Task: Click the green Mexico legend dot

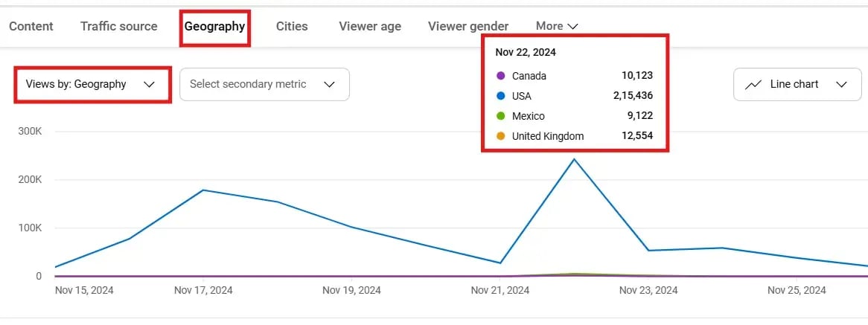Action: click(500, 116)
